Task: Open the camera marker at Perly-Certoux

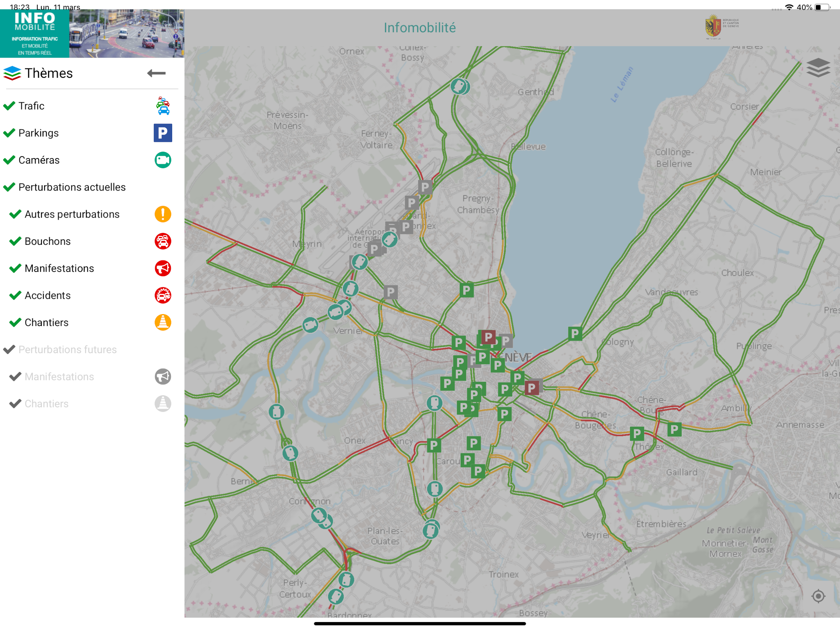Action: pyautogui.click(x=346, y=580)
